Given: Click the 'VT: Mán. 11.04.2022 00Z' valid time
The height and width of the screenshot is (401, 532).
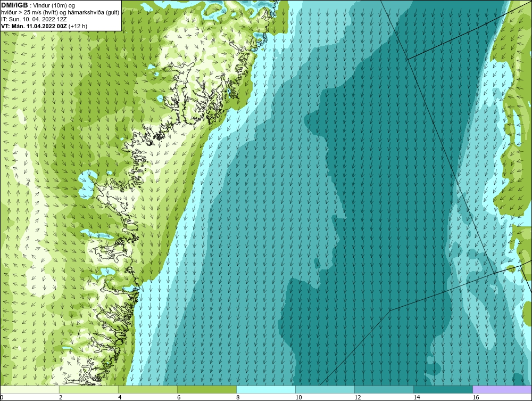Looking at the screenshot, I should point(34,26).
